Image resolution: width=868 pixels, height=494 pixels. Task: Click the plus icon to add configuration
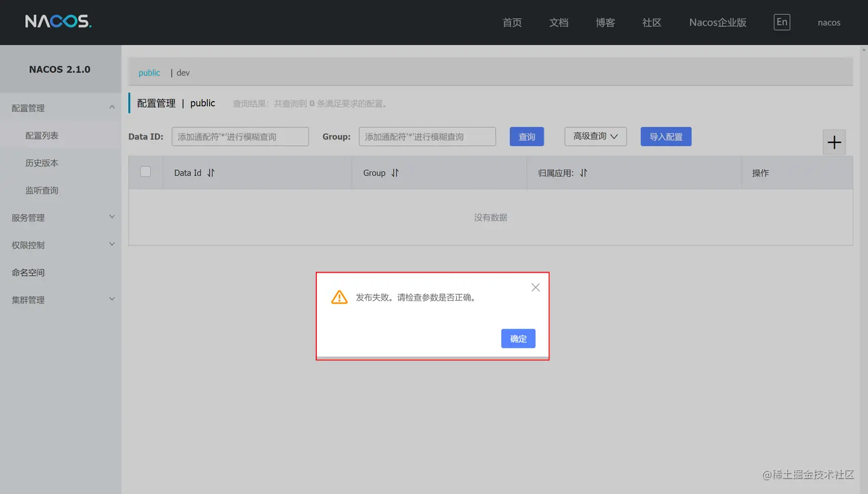834,142
